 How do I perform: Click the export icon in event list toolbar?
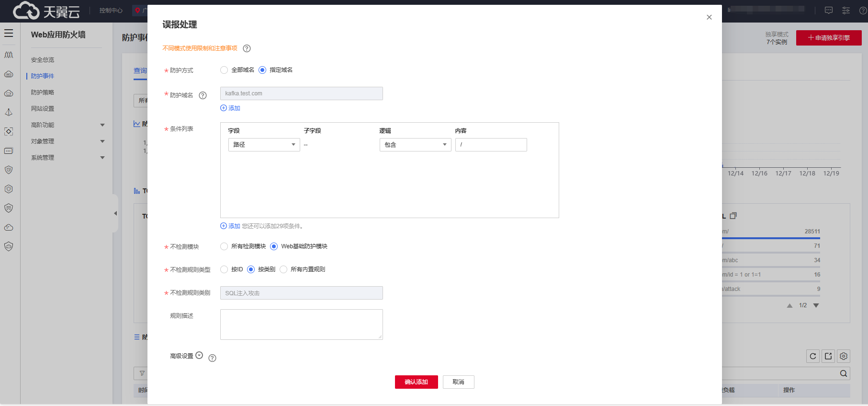(x=828, y=356)
